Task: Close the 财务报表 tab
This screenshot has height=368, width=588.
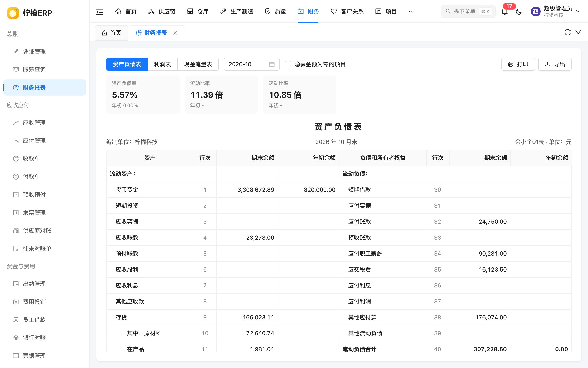Action: tap(175, 33)
